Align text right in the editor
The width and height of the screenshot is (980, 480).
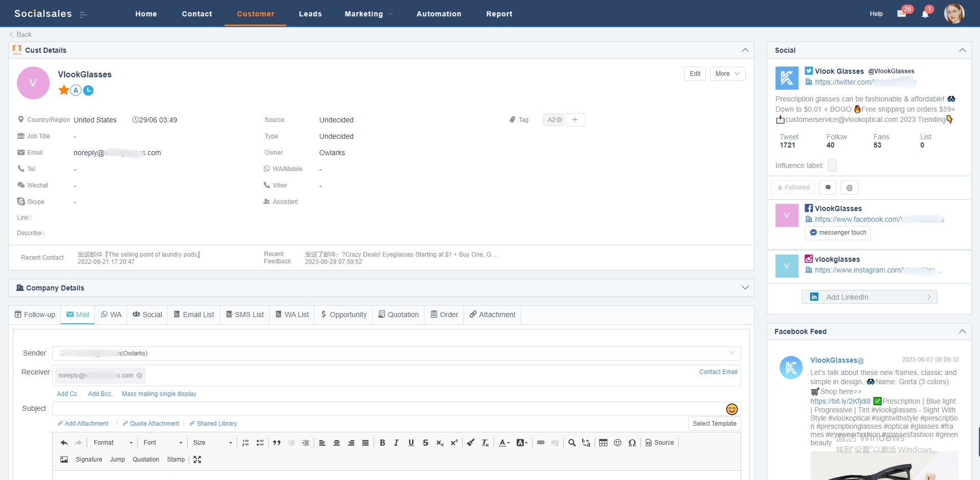point(351,443)
